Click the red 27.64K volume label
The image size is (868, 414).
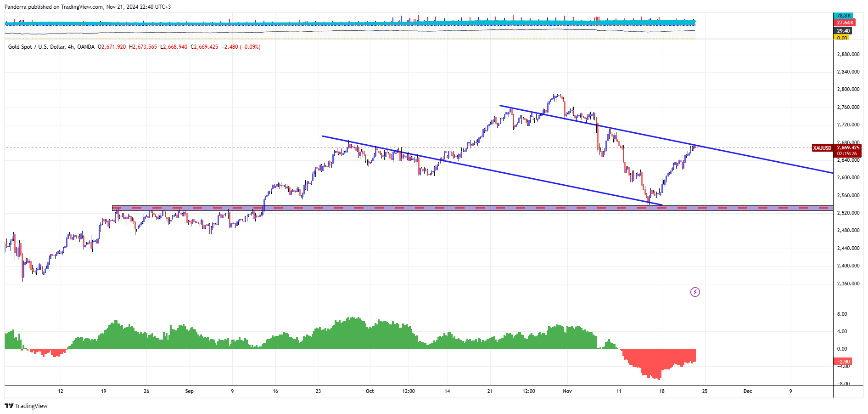845,23
